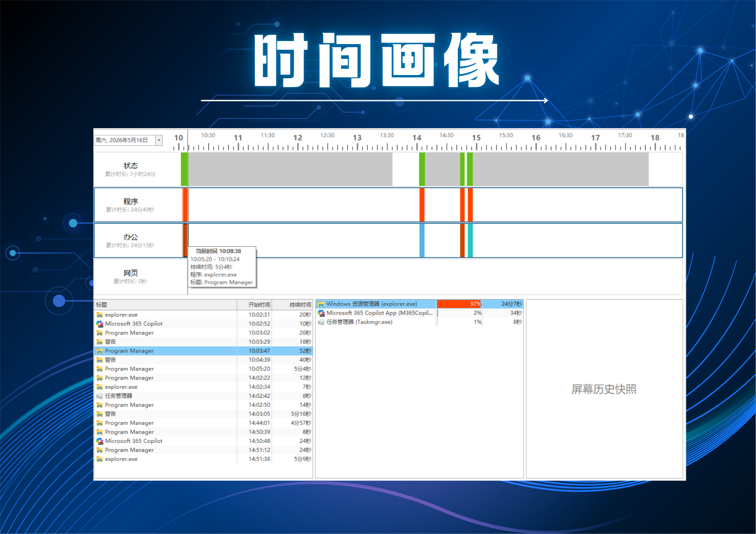Click 任务管理器 (Taskmgr.exe) program icon
Image resolution: width=756 pixels, height=534 pixels.
pos(321,322)
